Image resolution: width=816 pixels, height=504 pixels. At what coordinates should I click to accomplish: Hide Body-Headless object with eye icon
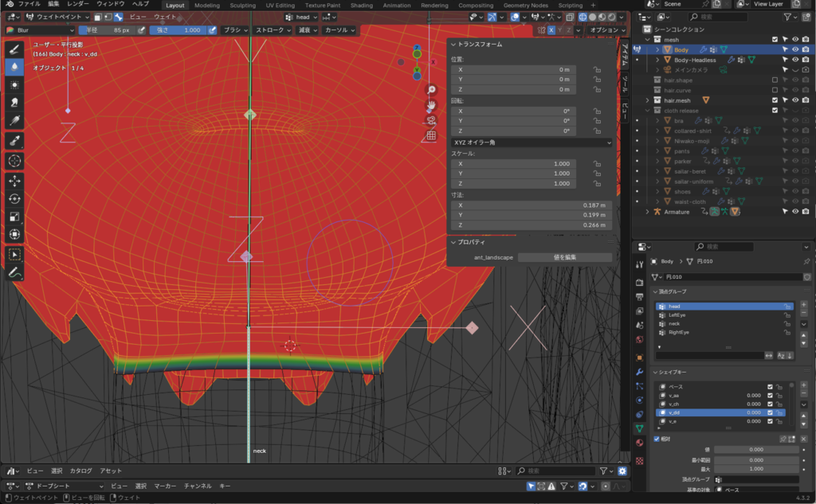pyautogui.click(x=794, y=60)
